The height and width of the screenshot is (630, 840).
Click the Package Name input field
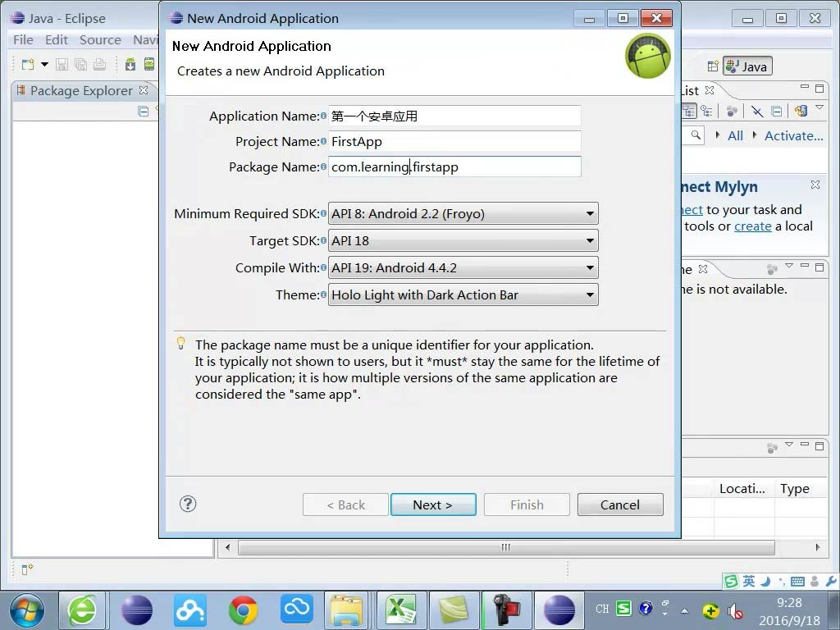pyautogui.click(x=454, y=167)
